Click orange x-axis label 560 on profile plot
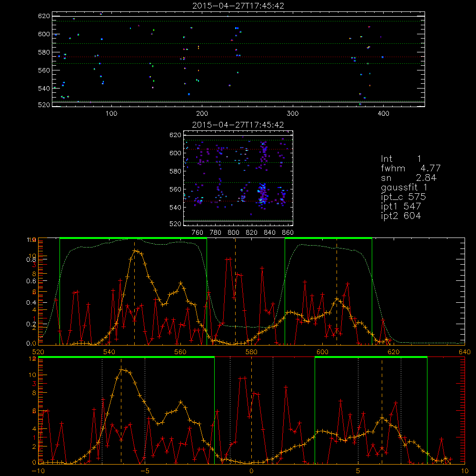 tap(180, 352)
